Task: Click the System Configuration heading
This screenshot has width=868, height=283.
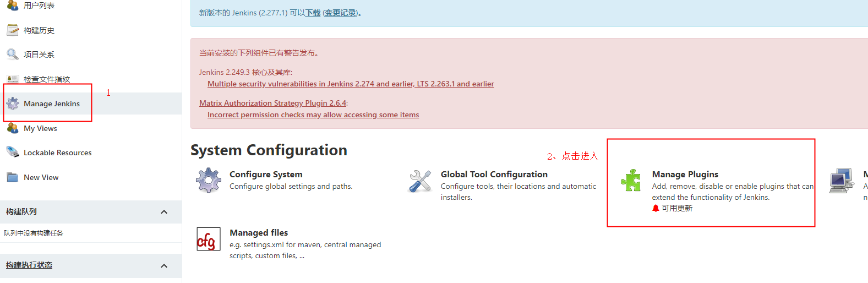Action: (269, 150)
